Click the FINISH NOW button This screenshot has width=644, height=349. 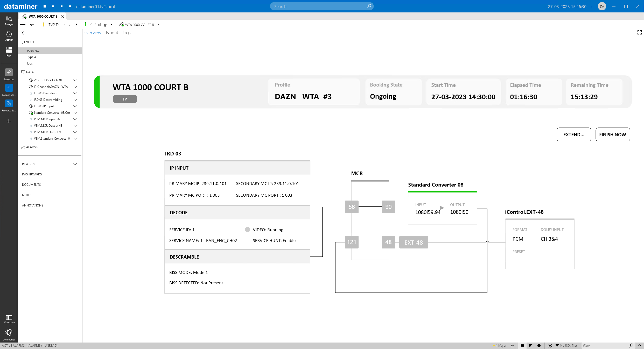613,134
